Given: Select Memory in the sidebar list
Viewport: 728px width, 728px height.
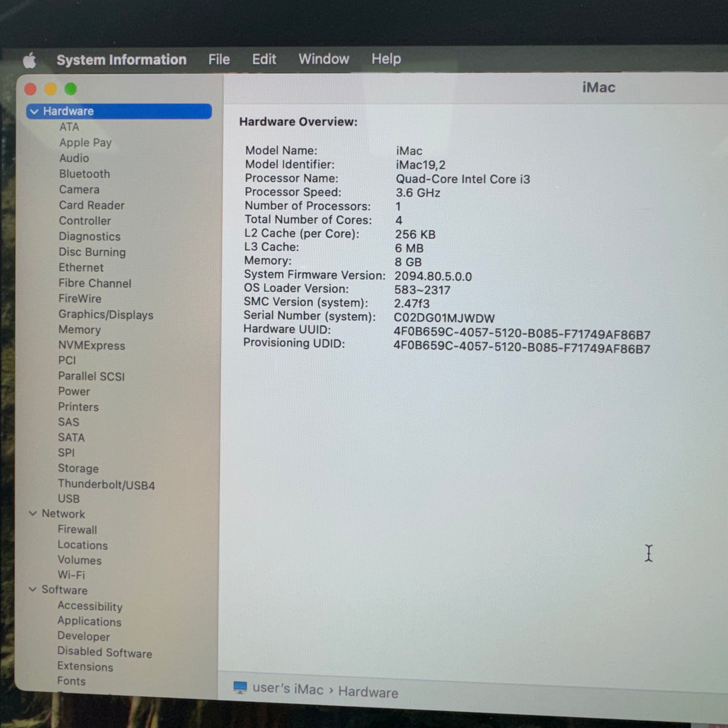Looking at the screenshot, I should tap(79, 329).
